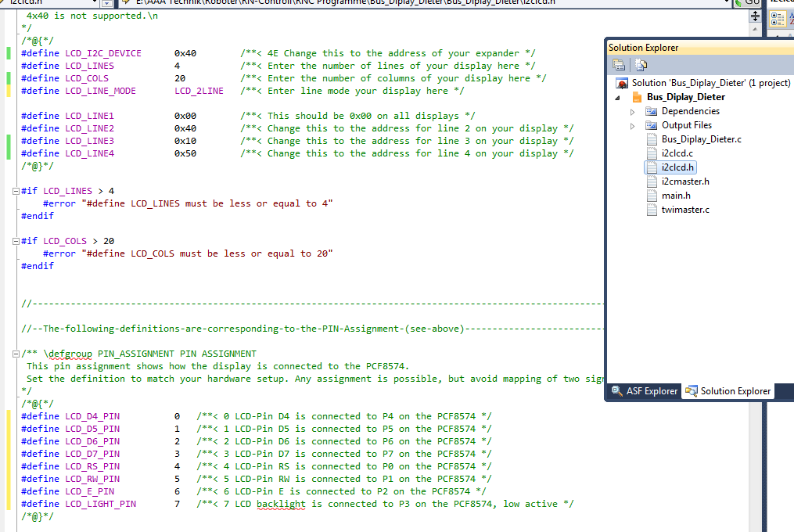Select the Output Files folder

tap(686, 125)
